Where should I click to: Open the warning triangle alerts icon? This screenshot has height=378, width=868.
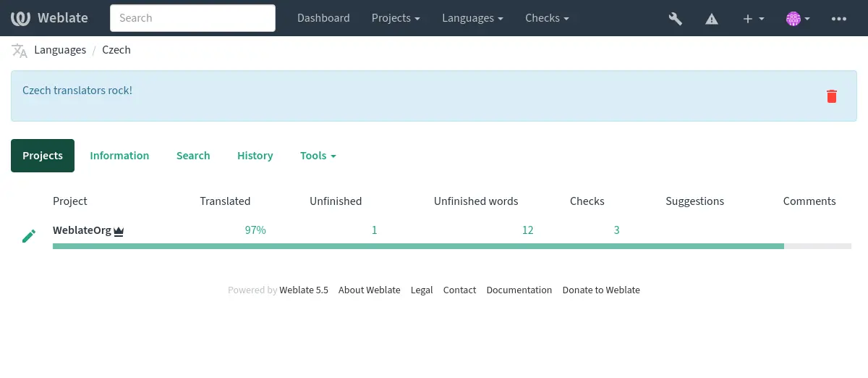click(712, 19)
